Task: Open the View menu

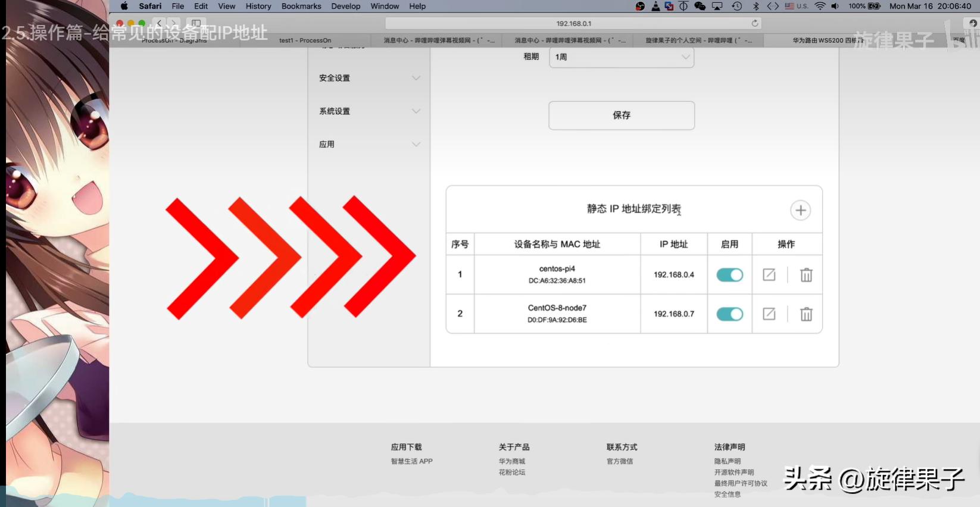Action: [227, 6]
